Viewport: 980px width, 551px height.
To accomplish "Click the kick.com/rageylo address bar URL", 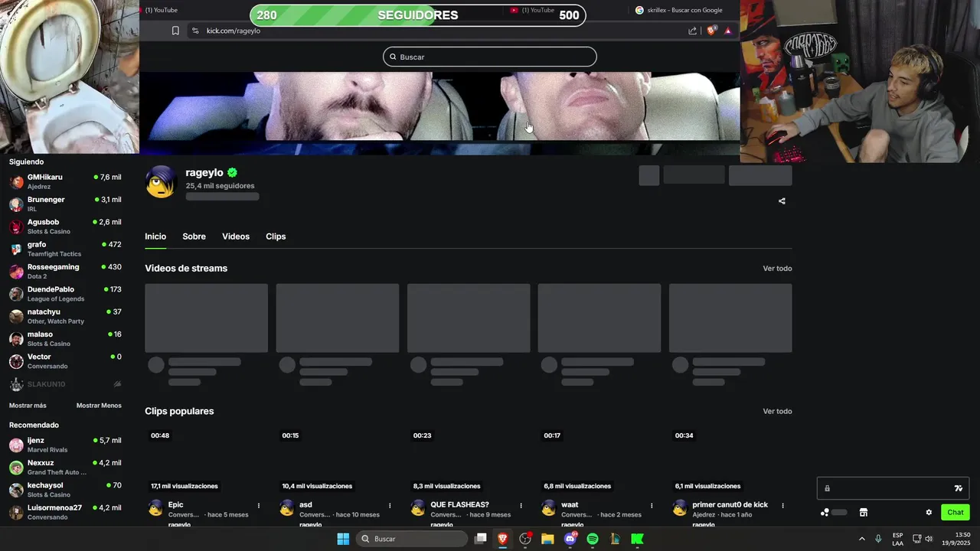I will (234, 31).
